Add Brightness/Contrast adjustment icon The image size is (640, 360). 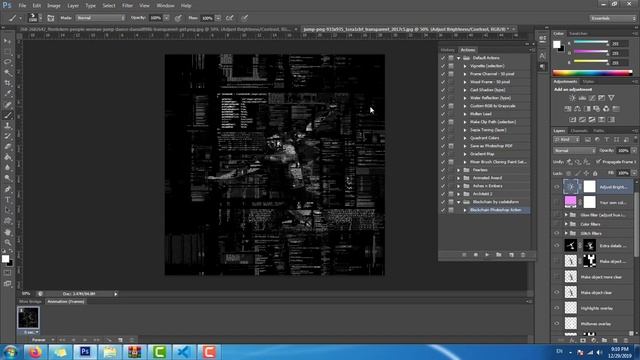pos(572,98)
